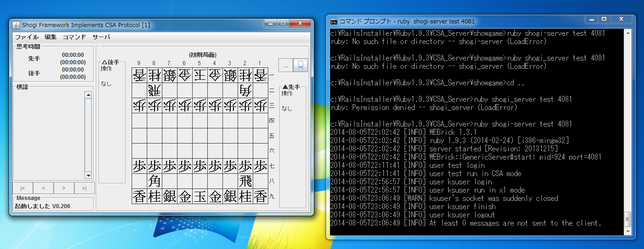Image resolution: width=644 pixels, height=249 pixels.
Task: Jump to last move with >| button
Action: pos(84,188)
